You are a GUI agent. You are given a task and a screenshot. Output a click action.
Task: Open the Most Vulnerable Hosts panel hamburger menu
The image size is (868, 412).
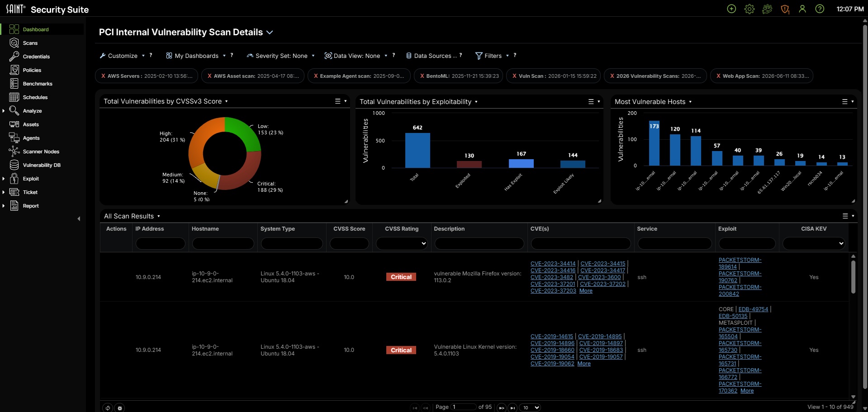pos(844,102)
